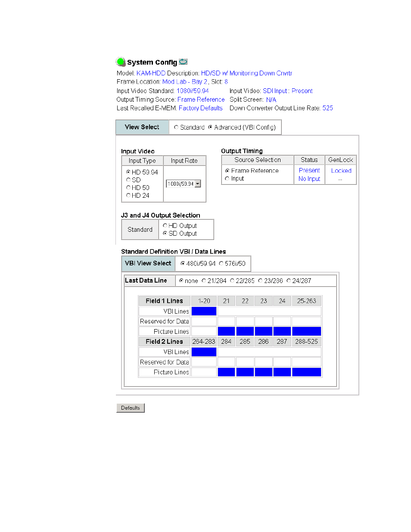This screenshot has width=411, height=532.
Task: Choose SD input type
Action: (128, 180)
